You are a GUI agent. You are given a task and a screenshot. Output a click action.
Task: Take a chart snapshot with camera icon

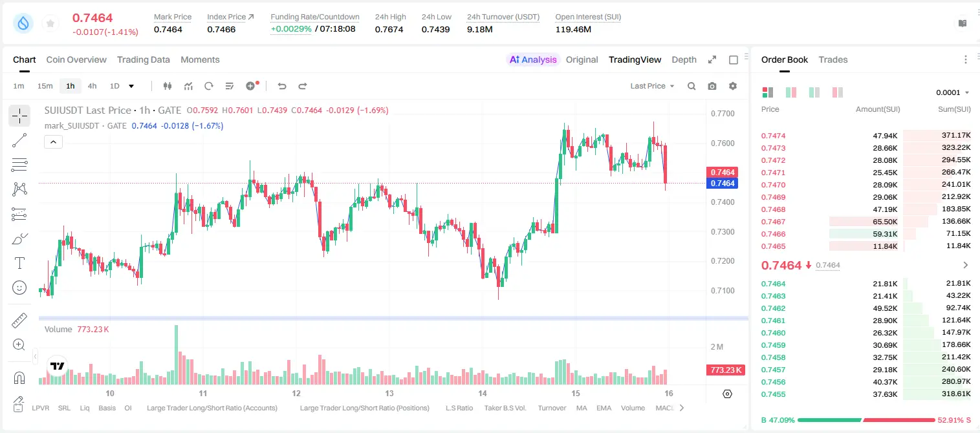click(x=712, y=86)
